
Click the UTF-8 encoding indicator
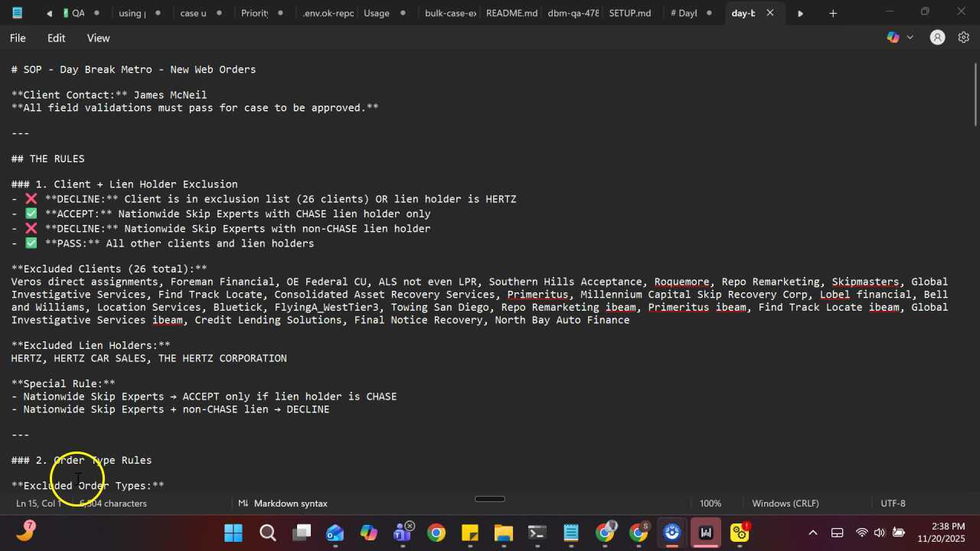pos(893,504)
